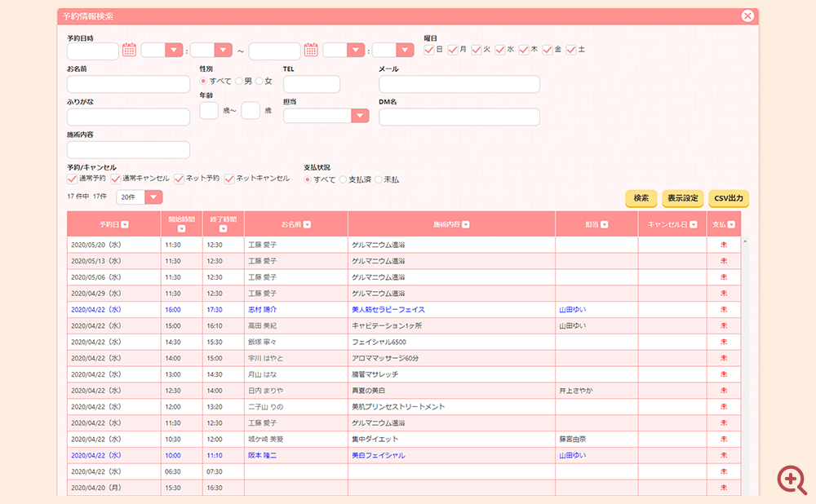The image size is (816, 504).
Task: Sort by 開始時間 column arrow
Action: [x=182, y=229]
